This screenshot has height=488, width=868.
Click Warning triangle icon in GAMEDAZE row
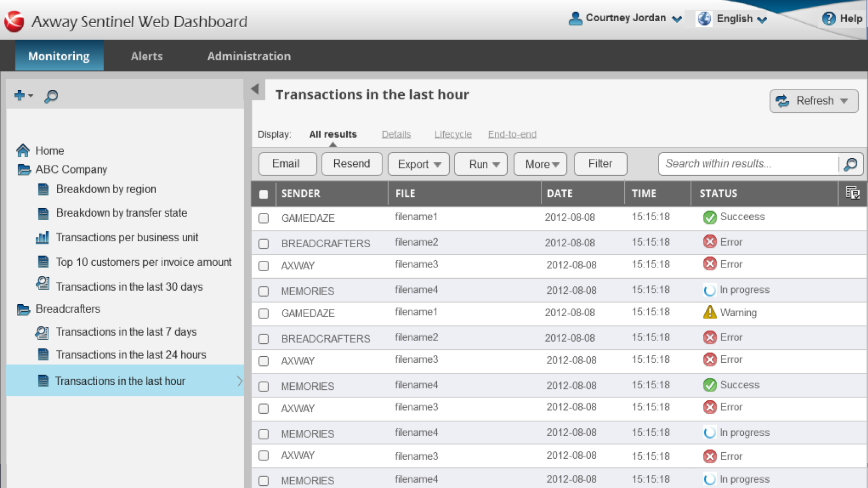(710, 312)
